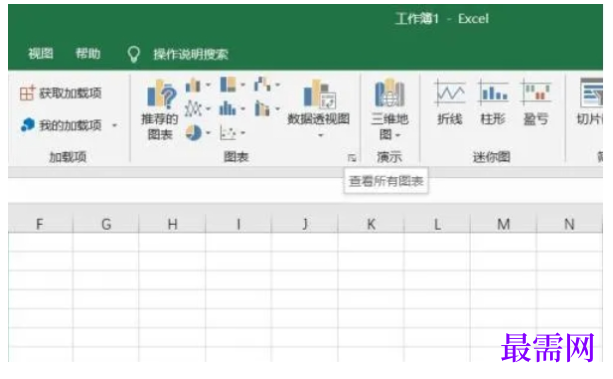Expand combo chart dropdown arrow
The height and width of the screenshot is (379, 613).
tap(277, 109)
